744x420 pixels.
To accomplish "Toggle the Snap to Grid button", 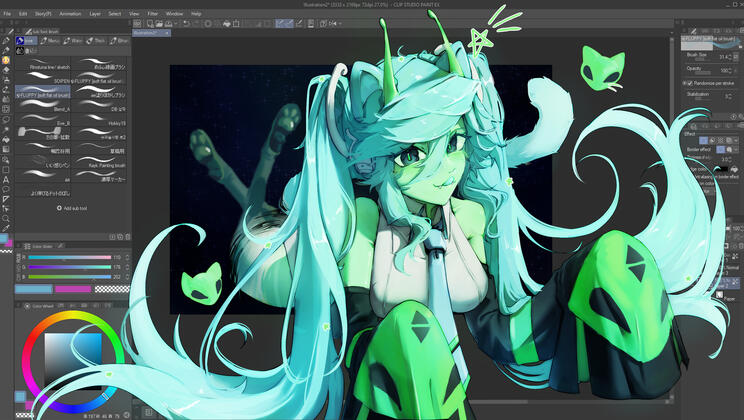I will pyautogui.click(x=299, y=23).
